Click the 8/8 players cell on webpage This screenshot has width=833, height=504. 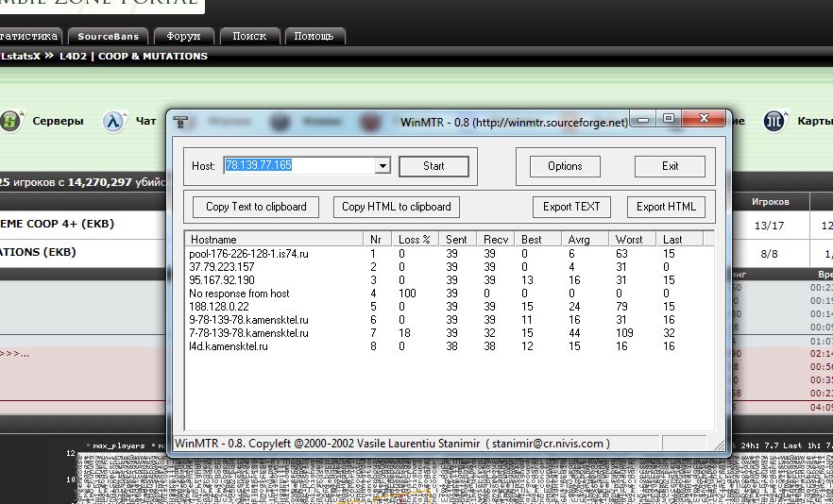(769, 254)
